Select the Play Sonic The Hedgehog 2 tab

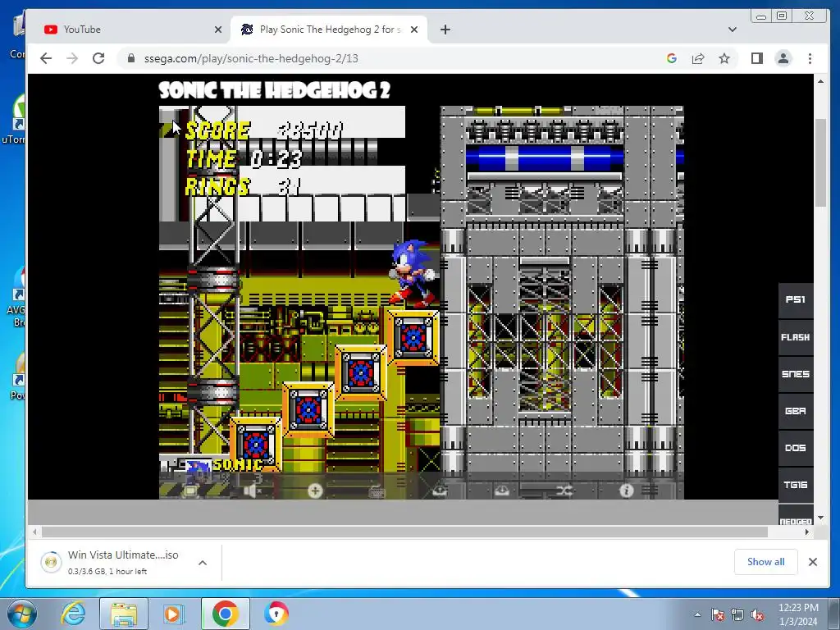329,30
